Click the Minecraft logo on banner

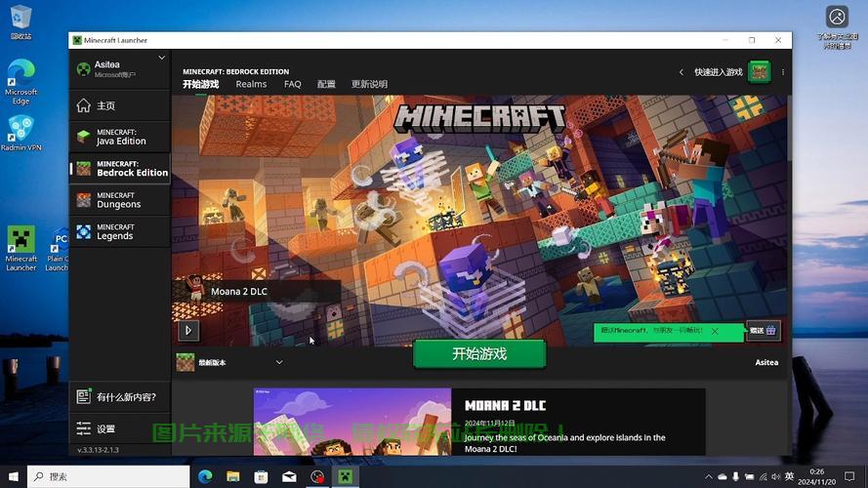pos(479,118)
